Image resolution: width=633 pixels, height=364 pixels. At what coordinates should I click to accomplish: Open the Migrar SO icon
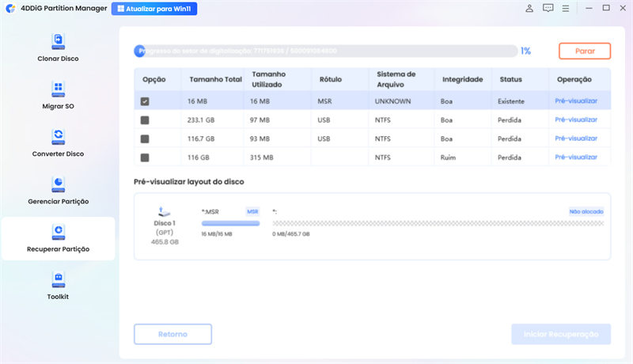point(58,88)
